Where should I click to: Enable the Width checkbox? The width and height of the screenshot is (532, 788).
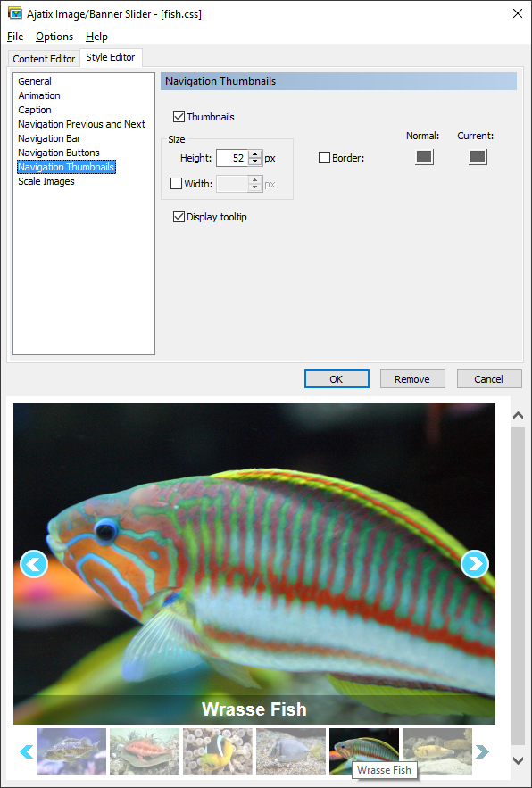176,184
